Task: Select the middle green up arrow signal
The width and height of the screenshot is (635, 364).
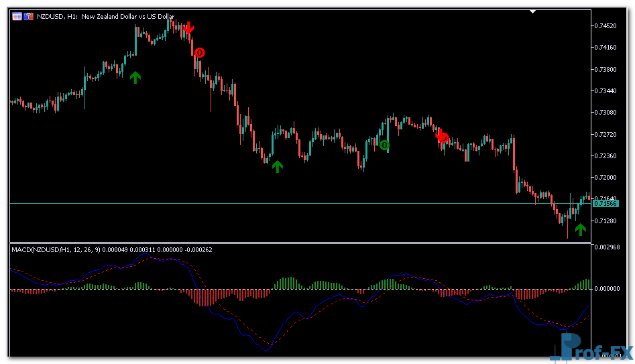Action: coord(277,166)
